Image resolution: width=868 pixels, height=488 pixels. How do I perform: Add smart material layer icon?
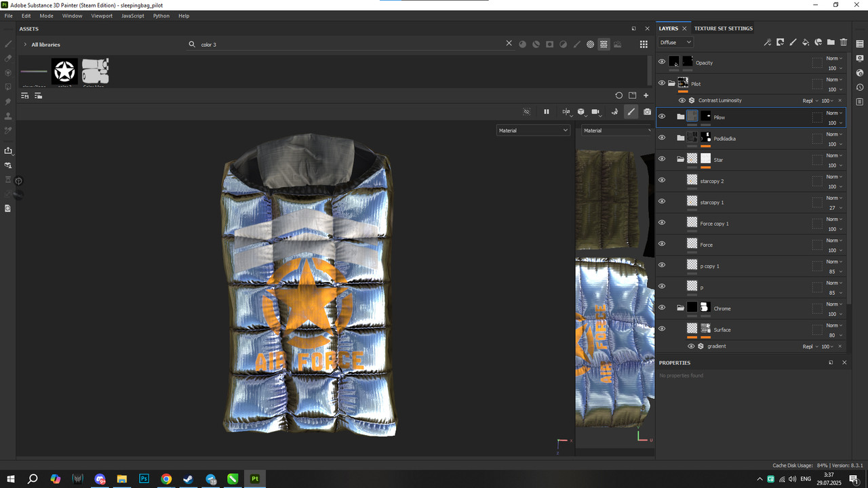click(818, 42)
